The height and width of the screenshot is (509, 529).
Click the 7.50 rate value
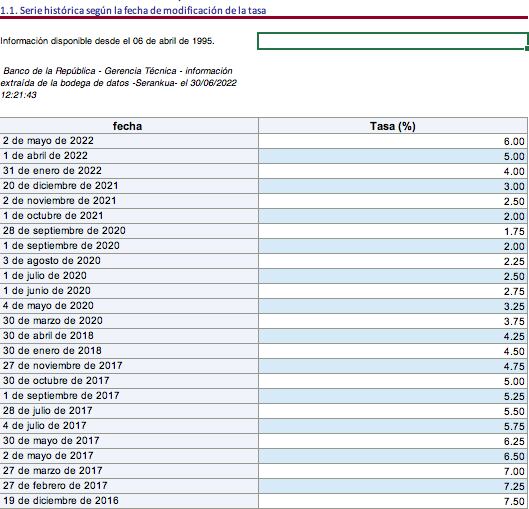click(514, 502)
